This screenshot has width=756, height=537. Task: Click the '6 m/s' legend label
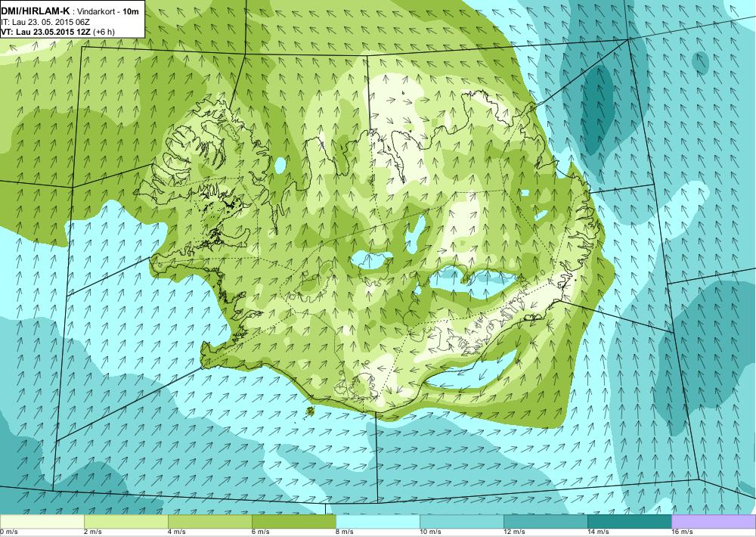pyautogui.click(x=261, y=532)
